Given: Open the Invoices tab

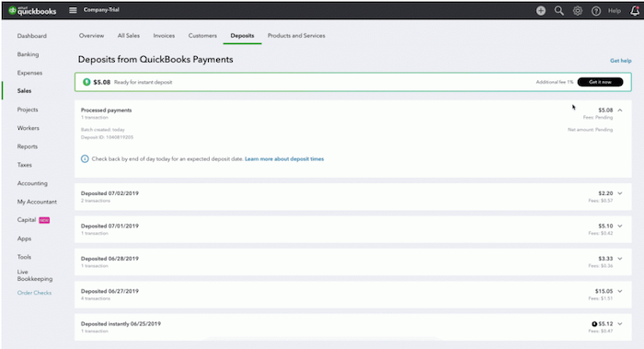Looking at the screenshot, I should click(164, 36).
